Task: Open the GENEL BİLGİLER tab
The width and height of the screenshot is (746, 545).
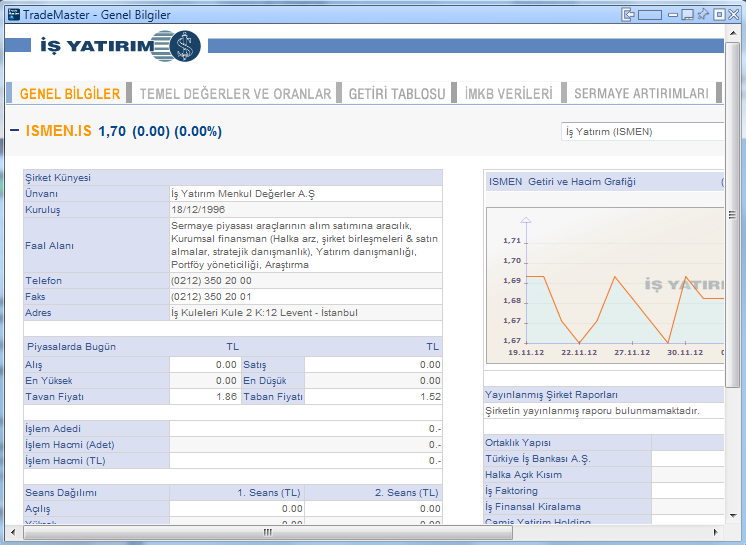Action: [x=70, y=94]
